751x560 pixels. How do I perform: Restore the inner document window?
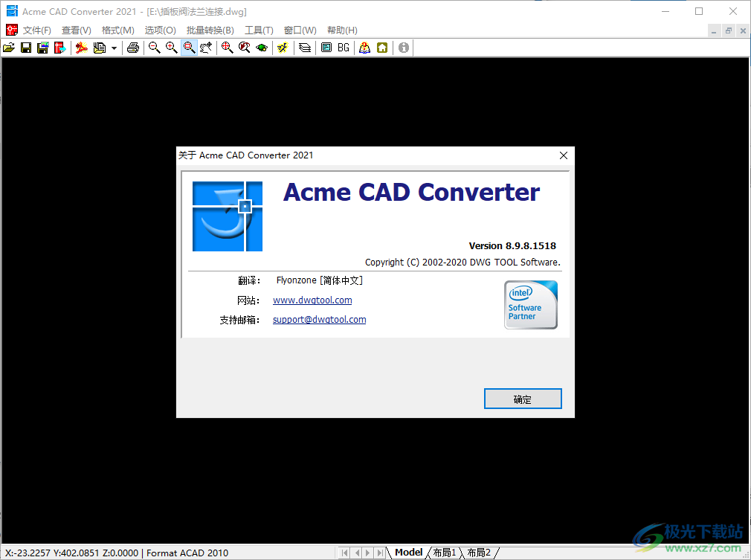[729, 30]
